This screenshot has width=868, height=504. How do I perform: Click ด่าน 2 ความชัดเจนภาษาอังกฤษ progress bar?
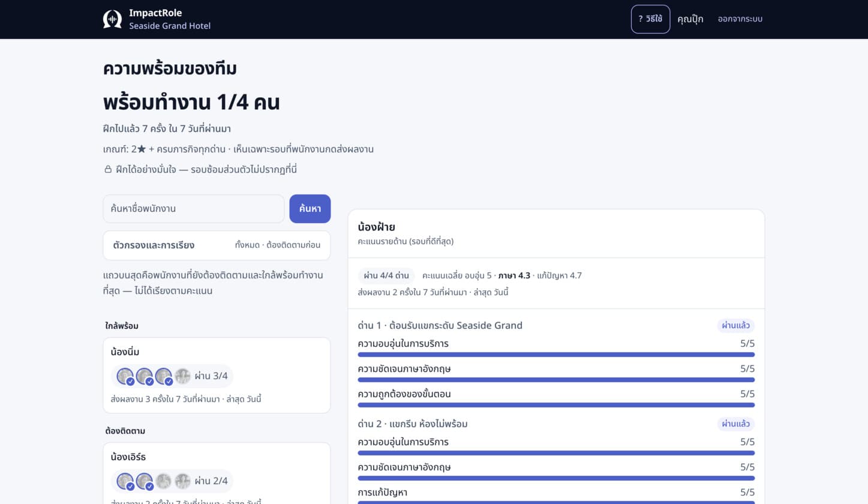coord(556,478)
